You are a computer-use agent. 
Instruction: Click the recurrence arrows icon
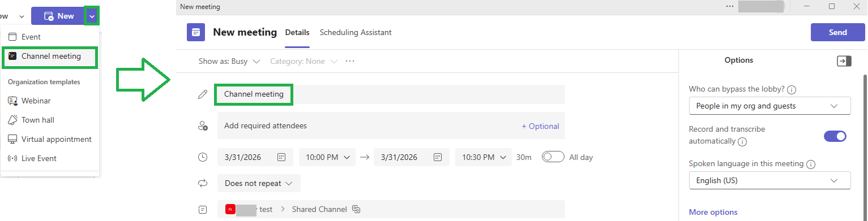click(203, 183)
